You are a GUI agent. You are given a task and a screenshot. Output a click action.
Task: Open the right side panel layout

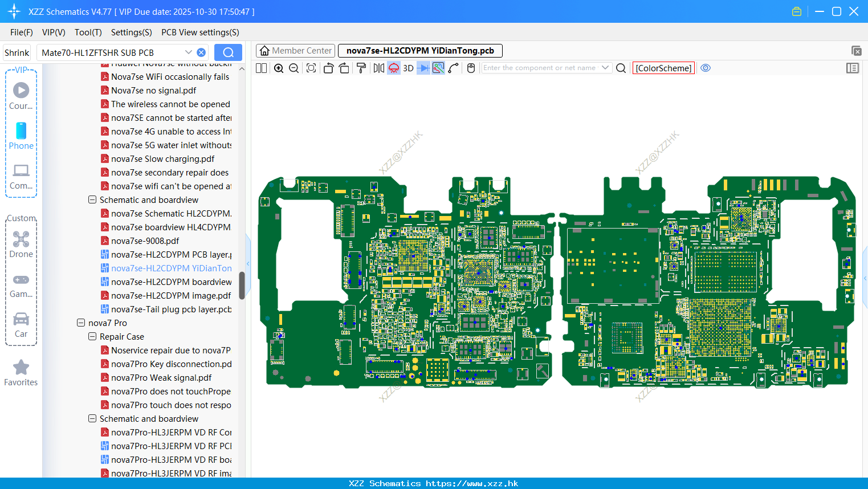click(x=853, y=68)
